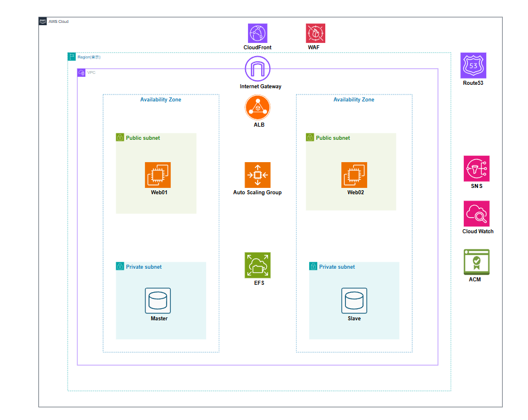528x420 pixels.
Task: Click the Region label text
Action: [x=89, y=57]
